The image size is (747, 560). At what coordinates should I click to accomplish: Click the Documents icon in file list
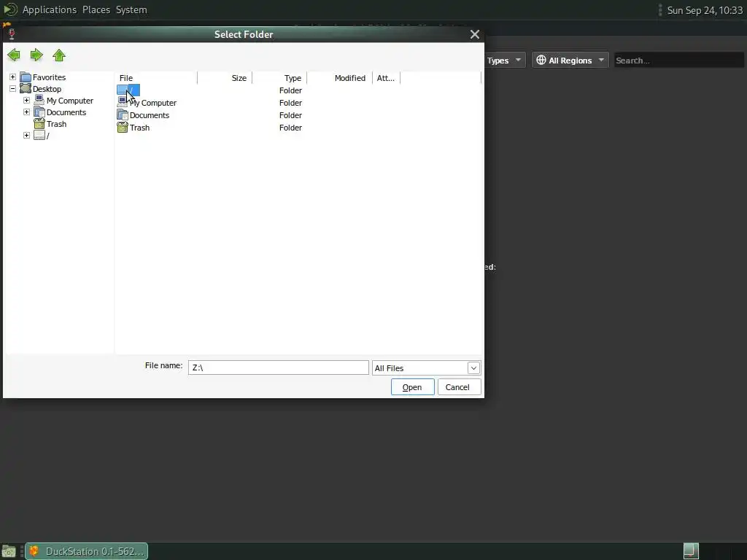pyautogui.click(x=123, y=115)
